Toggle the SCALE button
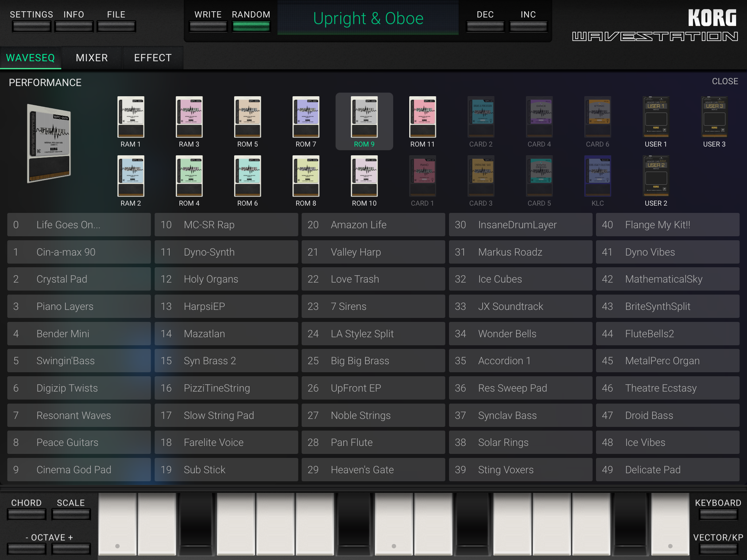This screenshot has height=560, width=747. (x=71, y=514)
